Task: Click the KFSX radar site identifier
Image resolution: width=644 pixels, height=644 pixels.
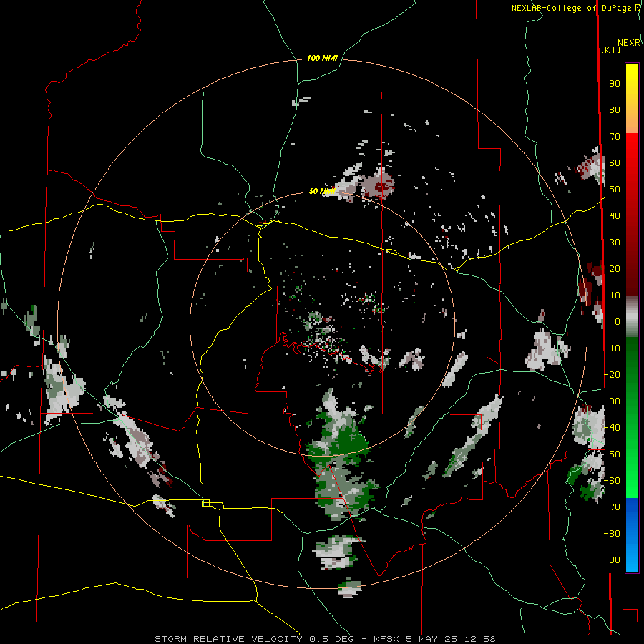Action: [386, 639]
